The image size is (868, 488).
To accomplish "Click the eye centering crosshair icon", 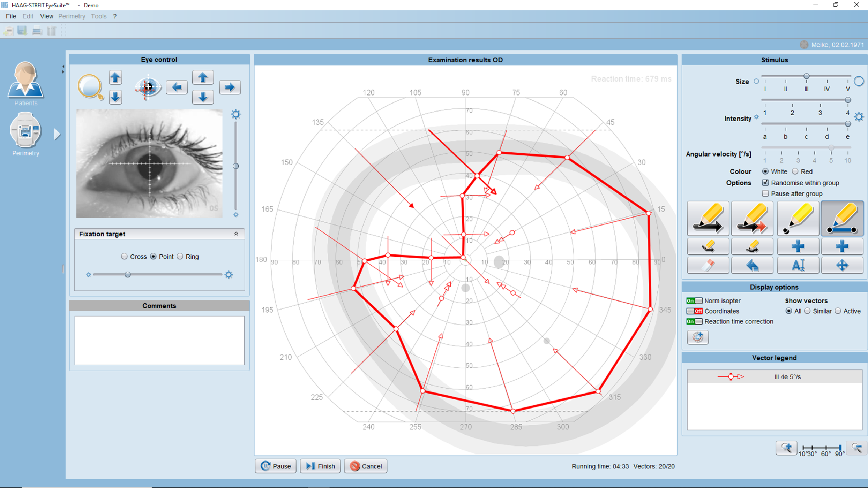I will pos(148,87).
